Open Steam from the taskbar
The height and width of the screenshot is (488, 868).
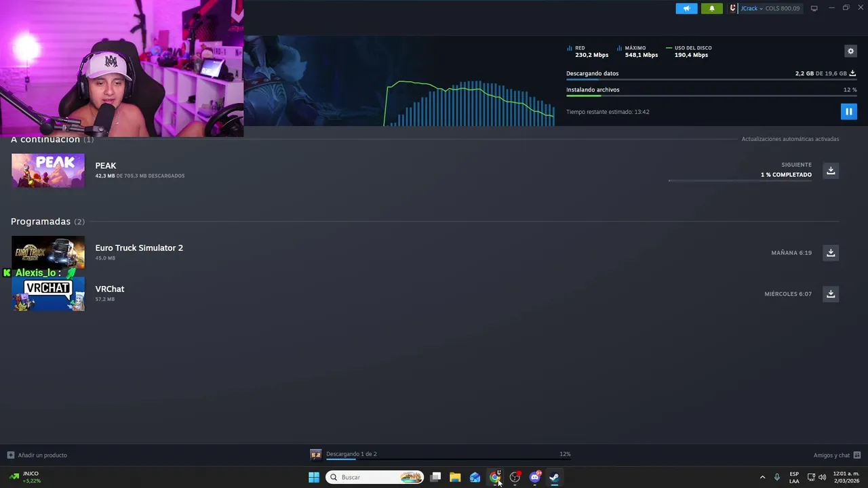(x=554, y=477)
